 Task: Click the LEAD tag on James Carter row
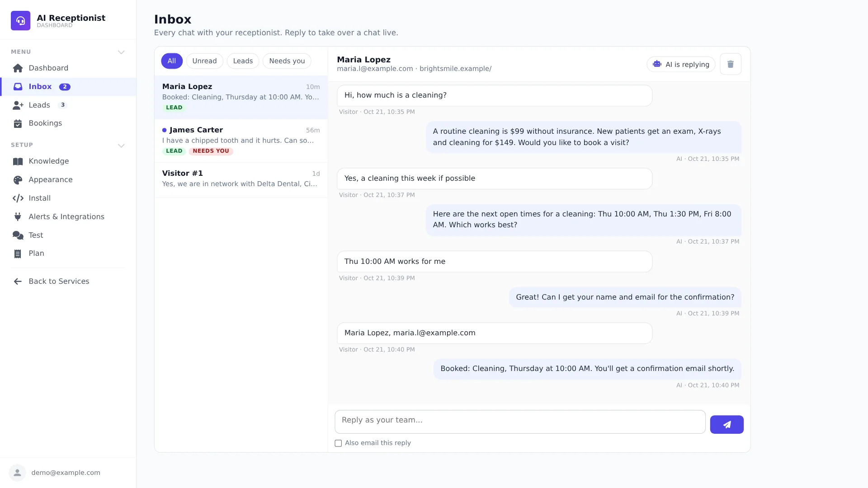click(174, 151)
